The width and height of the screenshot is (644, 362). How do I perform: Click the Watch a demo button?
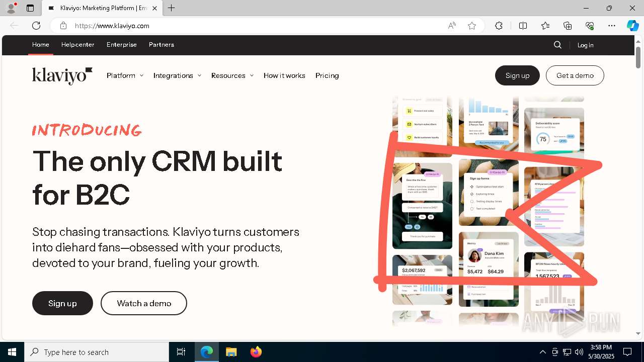click(144, 303)
